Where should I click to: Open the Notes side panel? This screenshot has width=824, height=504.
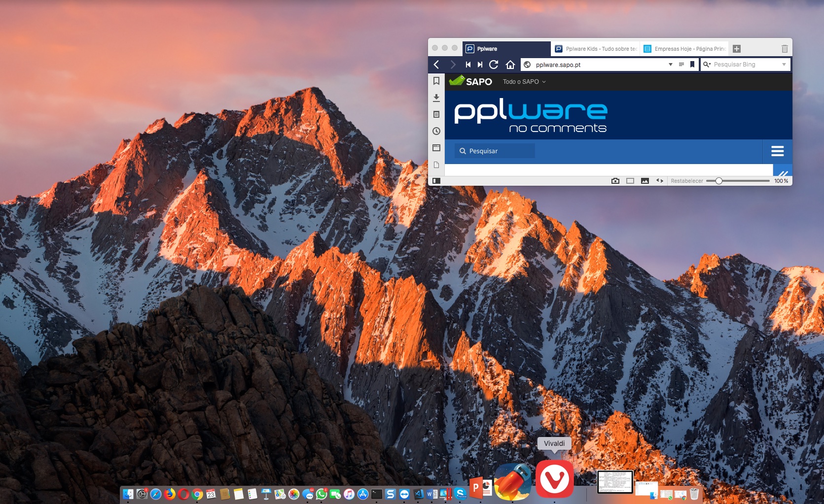pyautogui.click(x=436, y=114)
